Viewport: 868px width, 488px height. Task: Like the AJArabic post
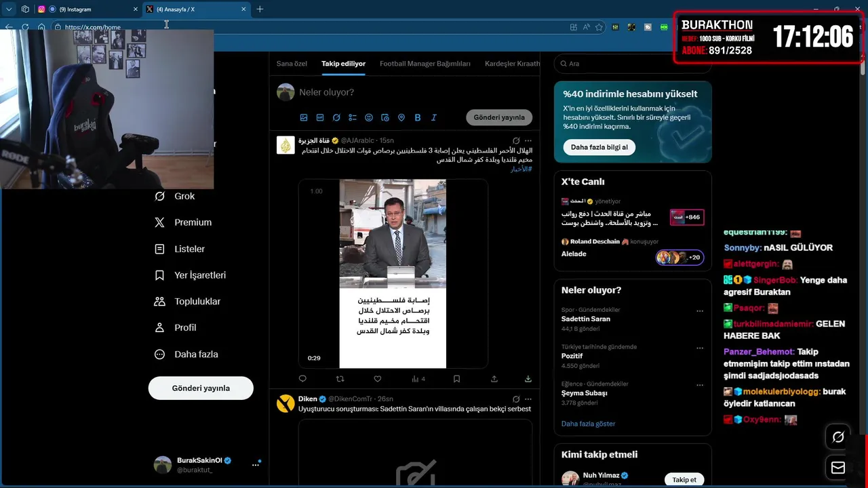(x=378, y=379)
